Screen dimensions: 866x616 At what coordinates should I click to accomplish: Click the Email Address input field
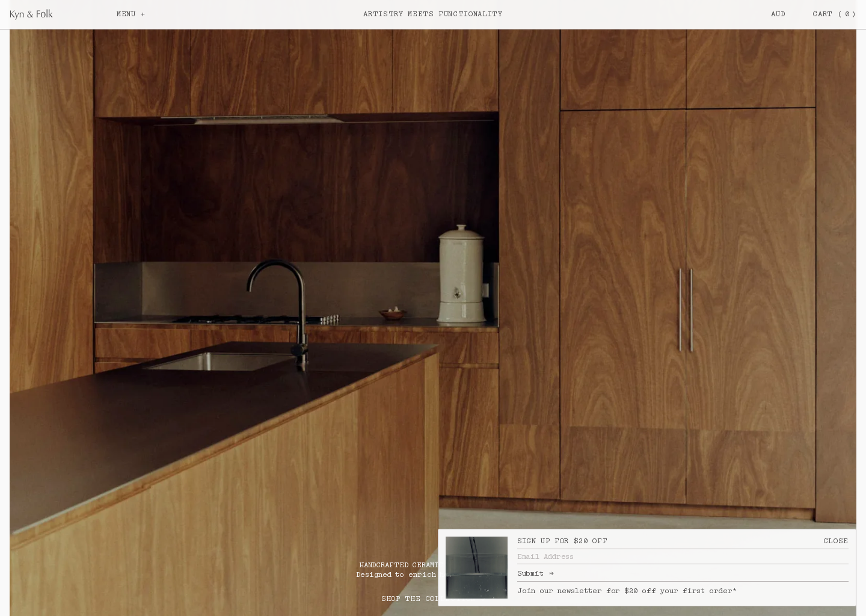pyautogui.click(x=683, y=556)
